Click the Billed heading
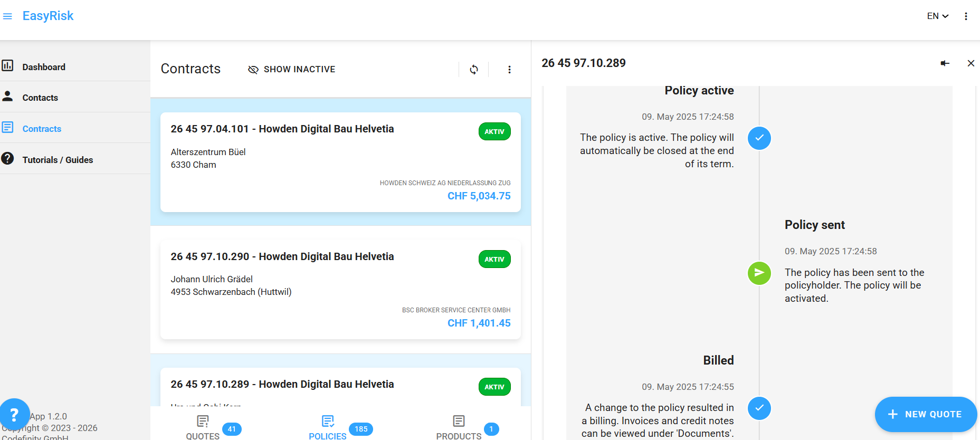This screenshot has height=440, width=980. click(x=718, y=360)
